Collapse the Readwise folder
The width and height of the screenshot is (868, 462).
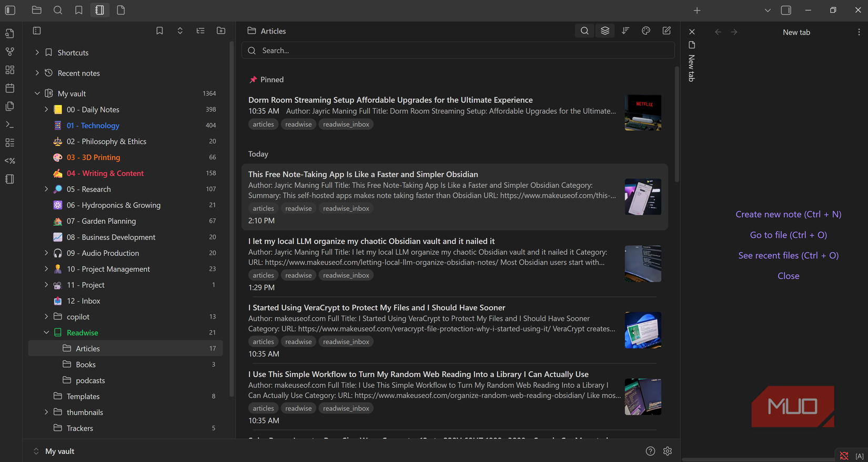[46, 333]
